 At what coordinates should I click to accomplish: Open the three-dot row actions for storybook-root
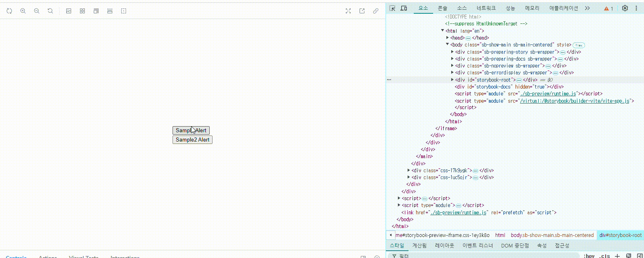click(389, 80)
